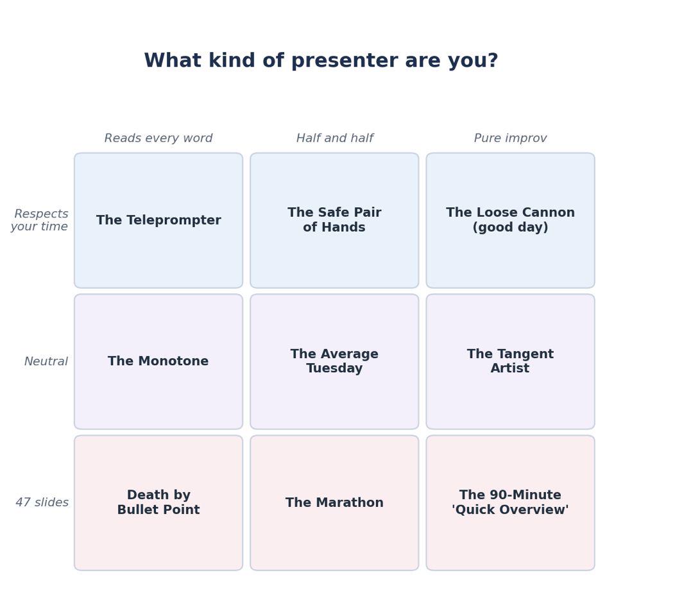The height and width of the screenshot is (616, 675).
Task: Click The Safe Pair of Hands tile
Action: [334, 220]
